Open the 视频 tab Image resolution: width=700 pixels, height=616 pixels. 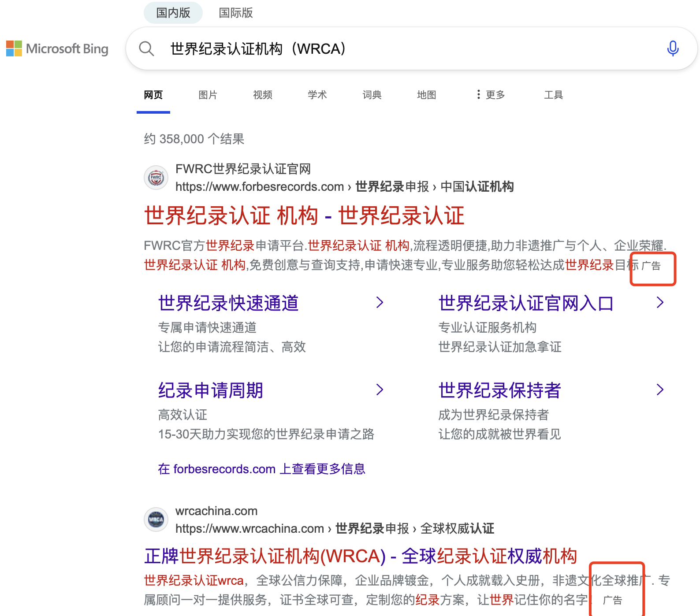263,95
